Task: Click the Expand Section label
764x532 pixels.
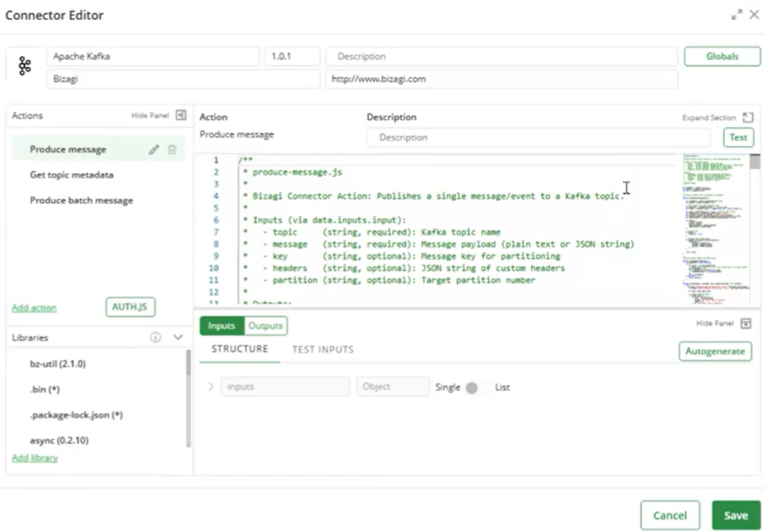Action: pos(709,118)
